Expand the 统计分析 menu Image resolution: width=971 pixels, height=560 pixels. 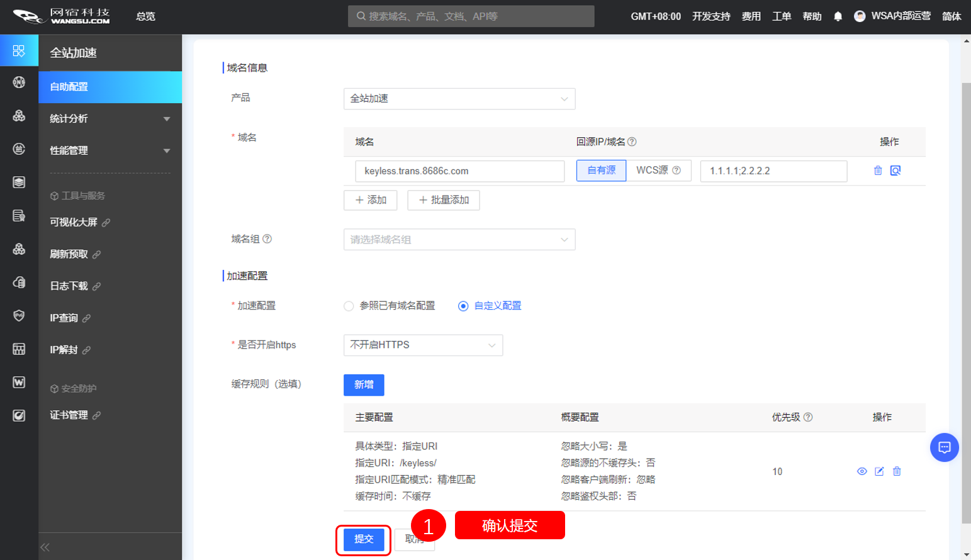pos(110,119)
